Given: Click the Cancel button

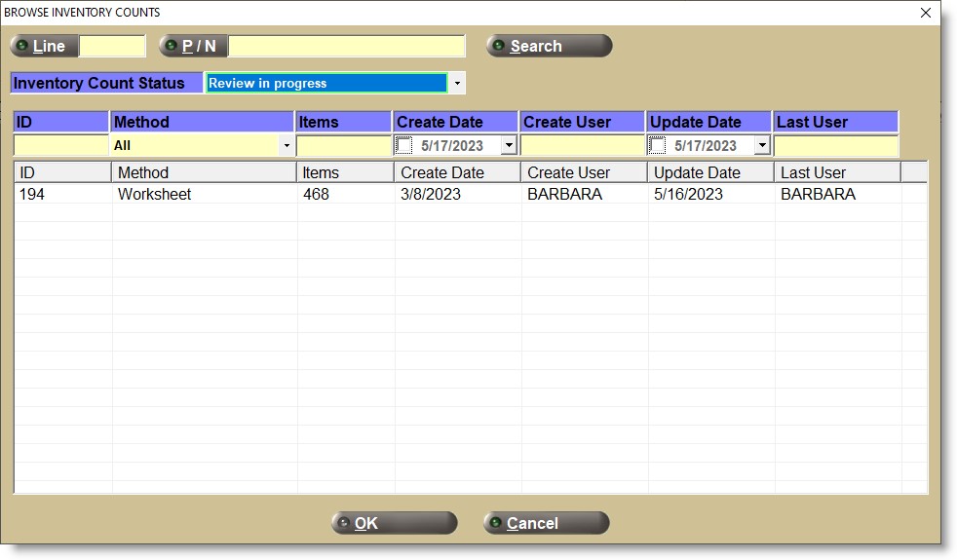Looking at the screenshot, I should tap(546, 523).
